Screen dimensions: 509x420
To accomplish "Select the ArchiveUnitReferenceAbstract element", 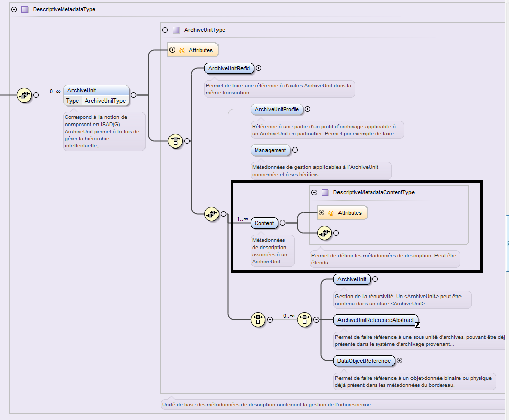I will (374, 320).
